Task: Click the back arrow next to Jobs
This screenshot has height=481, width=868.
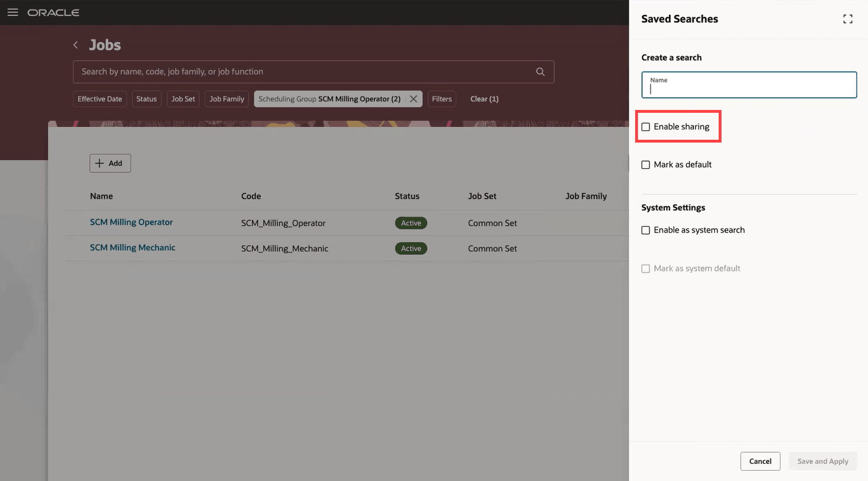Action: click(75, 45)
